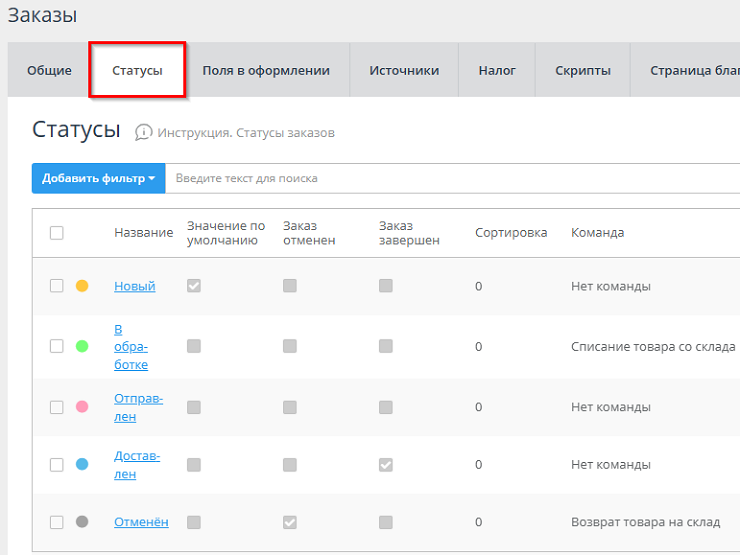
Task: Sort by the Сортировка column header
Action: [x=511, y=233]
